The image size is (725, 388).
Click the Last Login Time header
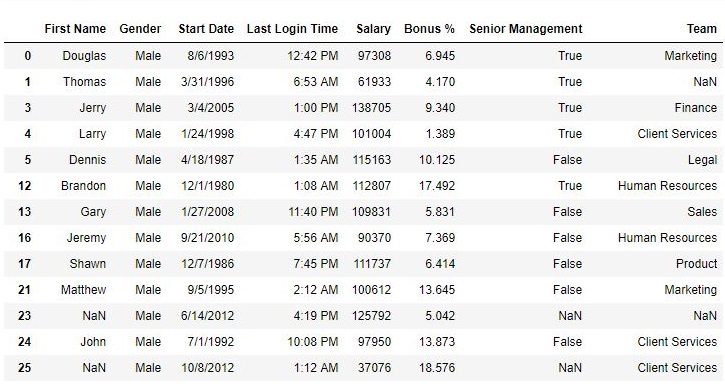pyautogui.click(x=292, y=29)
